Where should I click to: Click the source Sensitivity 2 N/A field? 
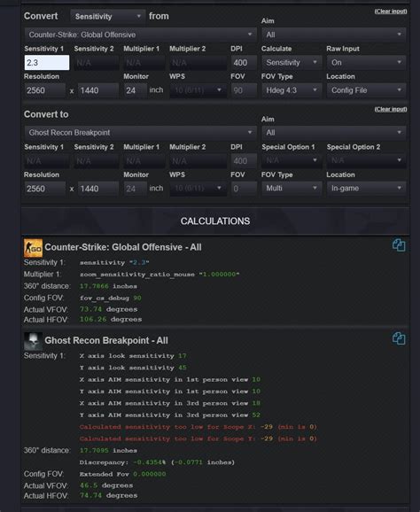97,62
